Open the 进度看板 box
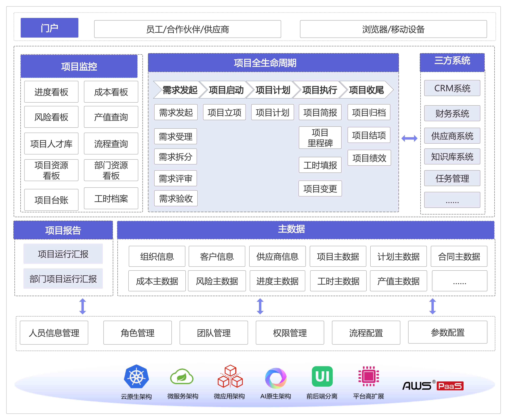This screenshot has width=507, height=420. click(51, 92)
